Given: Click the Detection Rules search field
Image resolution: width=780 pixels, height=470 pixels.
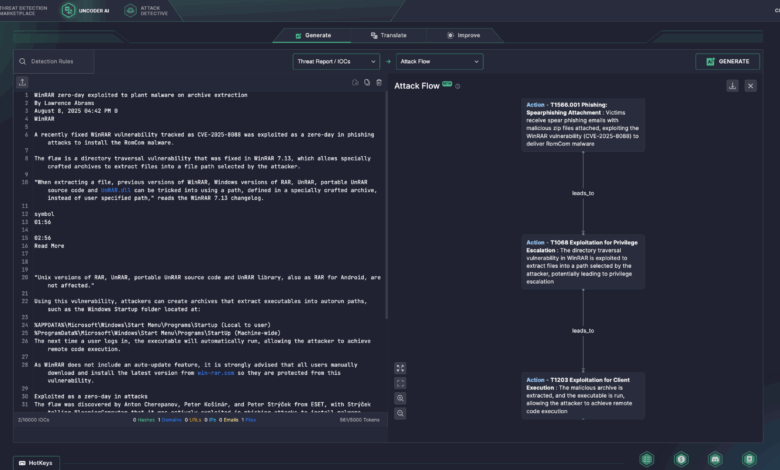Looking at the screenshot, I should point(54,62).
